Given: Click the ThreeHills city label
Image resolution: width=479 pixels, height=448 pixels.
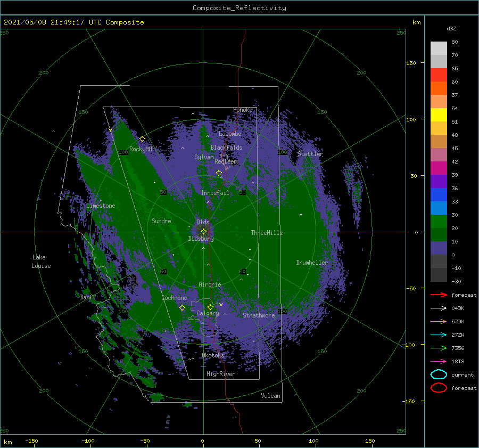Looking at the screenshot, I should (x=267, y=233).
